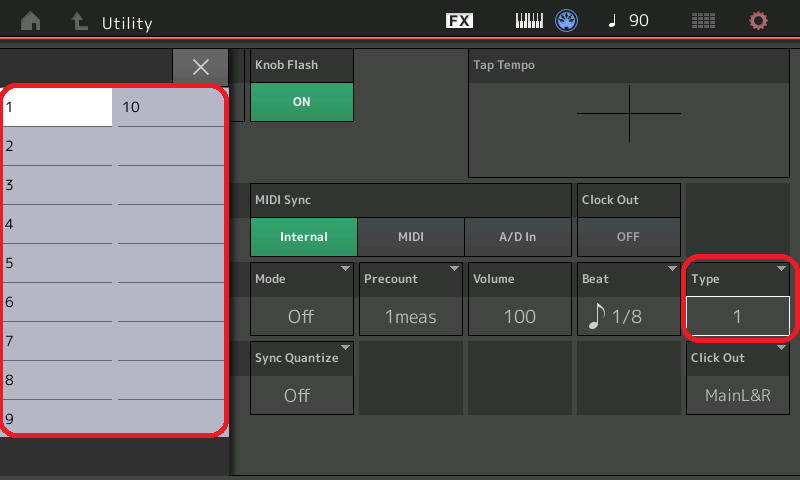The image size is (800, 480).
Task: Tap the Tap Tempo pad
Action: 629,112
